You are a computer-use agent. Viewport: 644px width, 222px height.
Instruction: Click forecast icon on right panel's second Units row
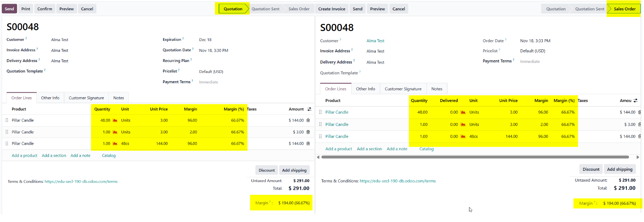(x=463, y=124)
